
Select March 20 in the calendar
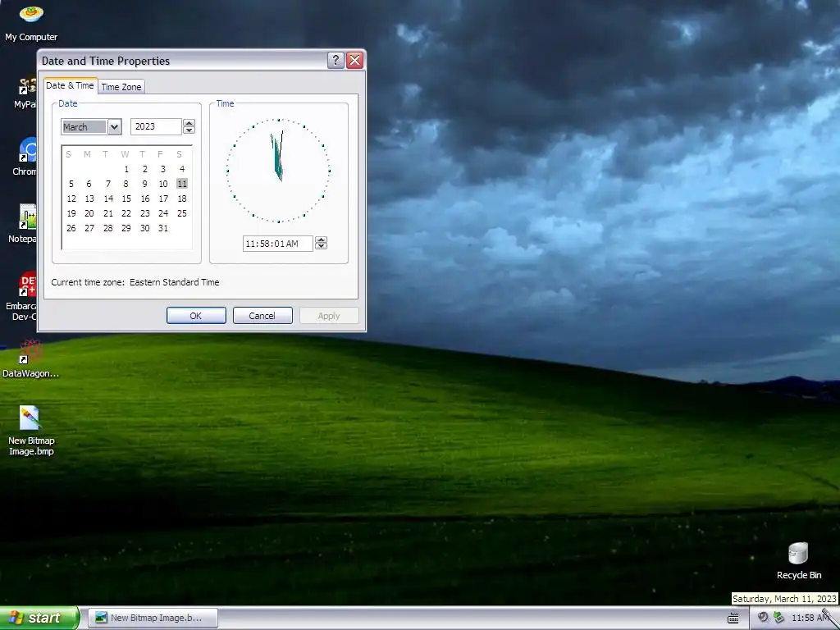pyautogui.click(x=89, y=213)
